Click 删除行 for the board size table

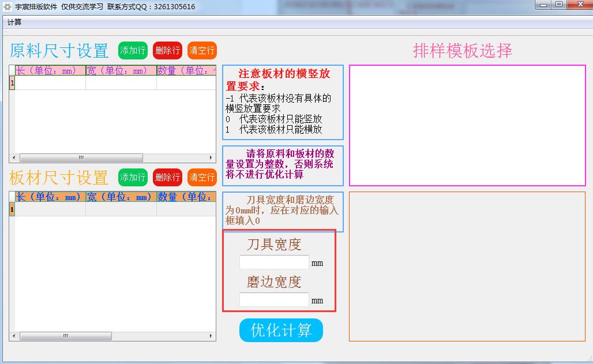click(x=167, y=178)
